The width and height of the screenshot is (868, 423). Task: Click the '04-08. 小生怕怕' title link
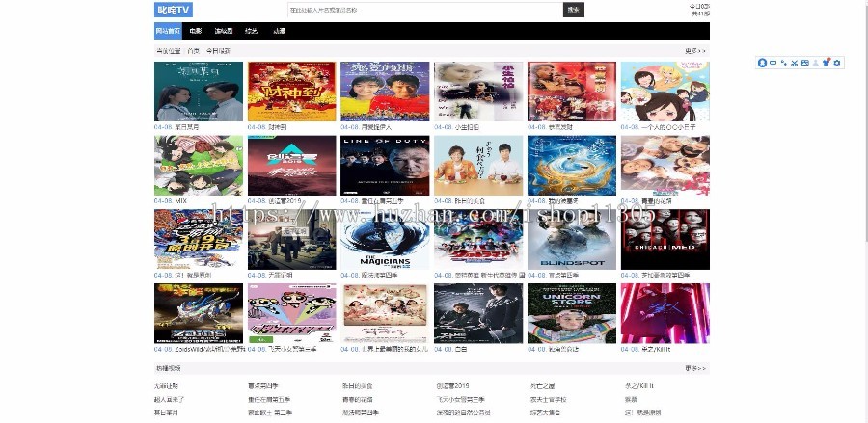[457, 127]
